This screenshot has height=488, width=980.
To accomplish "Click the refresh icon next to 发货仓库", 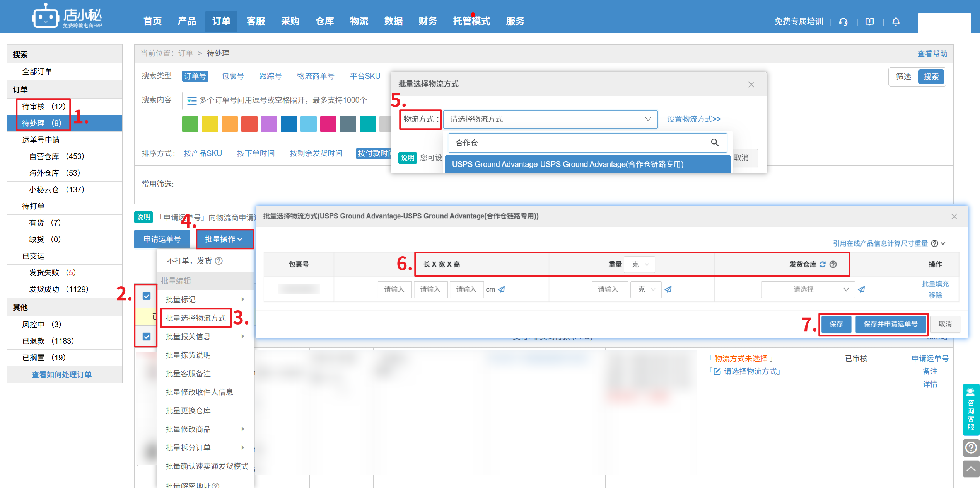I will click(823, 264).
